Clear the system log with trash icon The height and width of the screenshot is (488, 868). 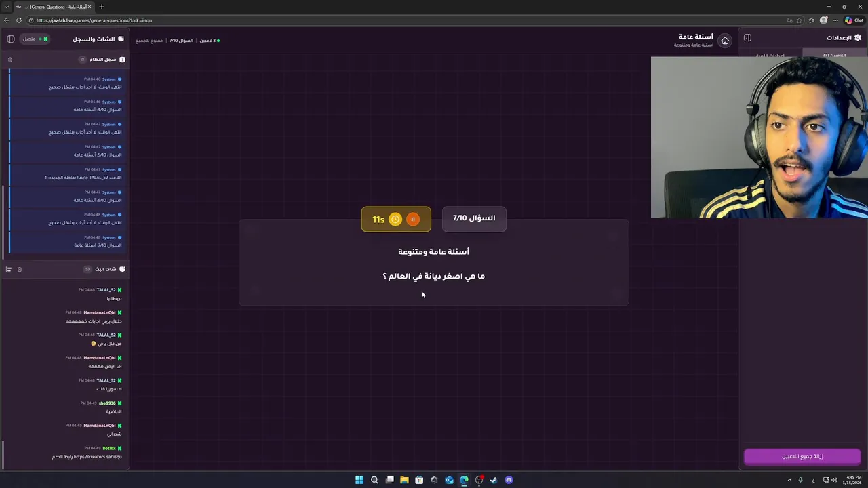(10, 60)
